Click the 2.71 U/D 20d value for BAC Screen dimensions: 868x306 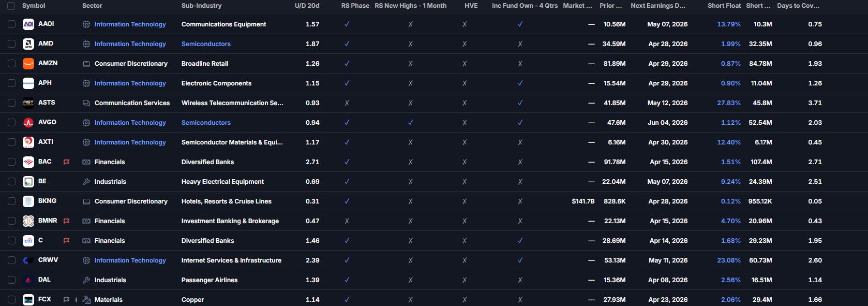tap(312, 162)
